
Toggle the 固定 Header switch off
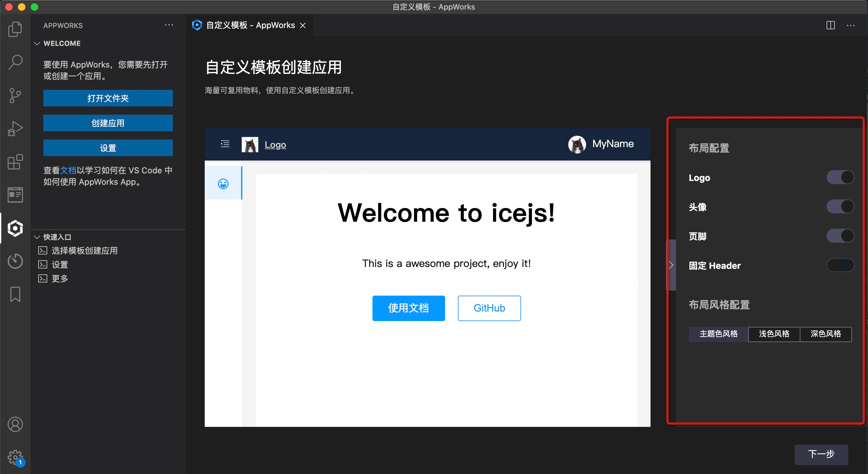pyautogui.click(x=840, y=266)
